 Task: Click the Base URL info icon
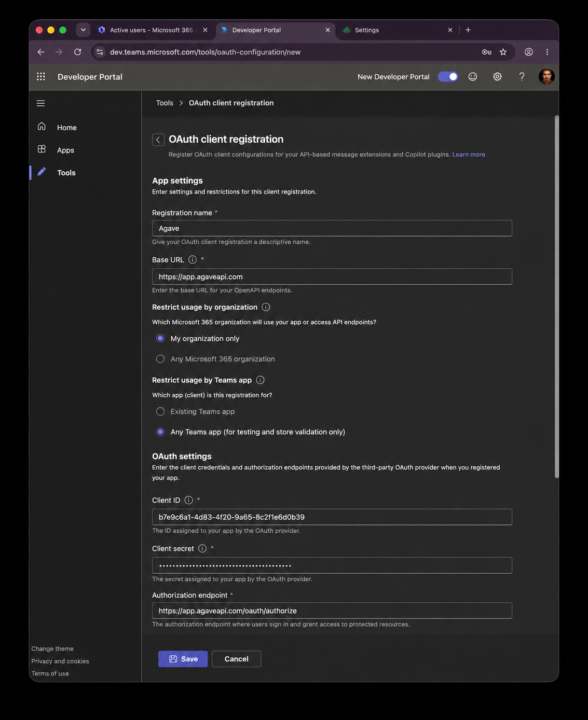[193, 259]
